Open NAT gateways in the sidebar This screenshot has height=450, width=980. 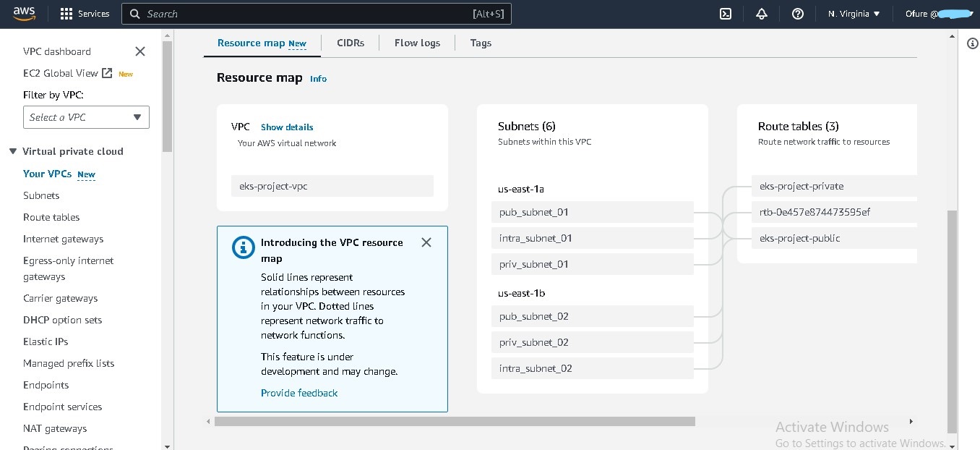tap(55, 428)
